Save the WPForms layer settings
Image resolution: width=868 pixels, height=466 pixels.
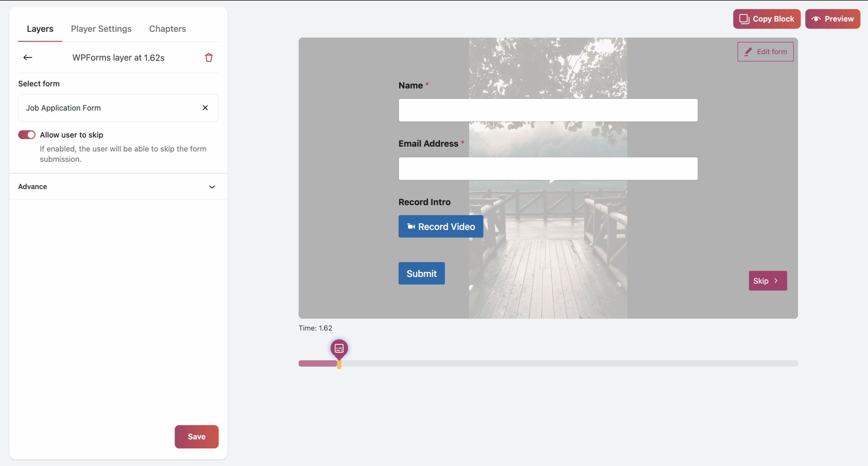(196, 436)
